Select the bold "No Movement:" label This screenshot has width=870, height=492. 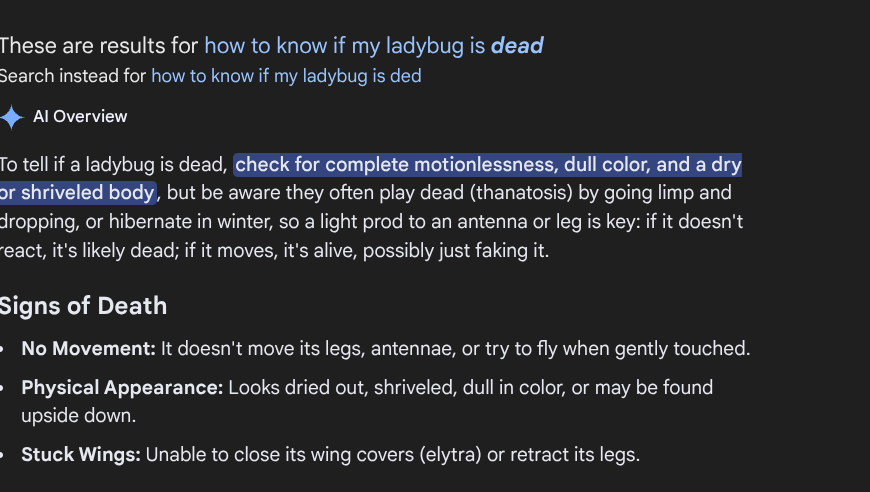coord(89,349)
